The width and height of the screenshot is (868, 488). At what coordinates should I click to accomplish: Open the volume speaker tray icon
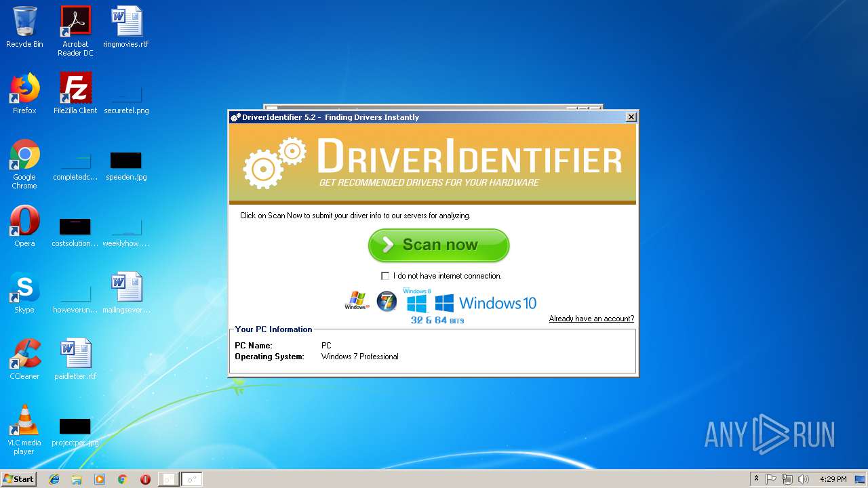pyautogui.click(x=803, y=479)
